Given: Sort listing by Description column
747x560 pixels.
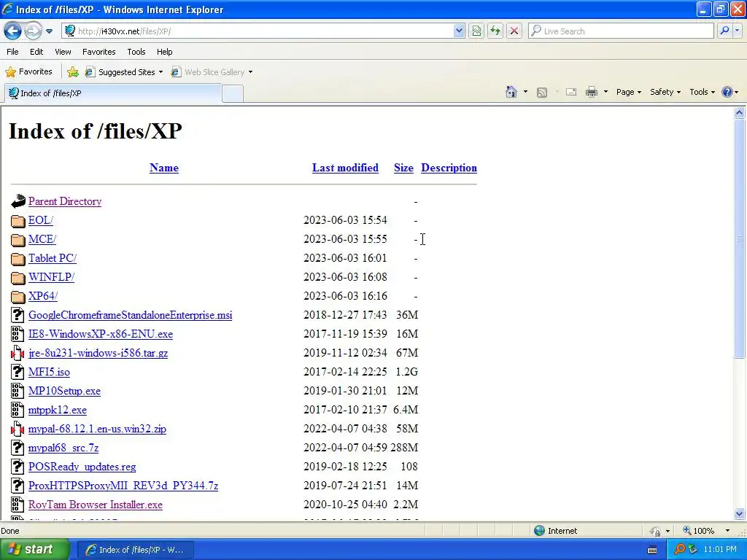Looking at the screenshot, I should pos(449,168).
